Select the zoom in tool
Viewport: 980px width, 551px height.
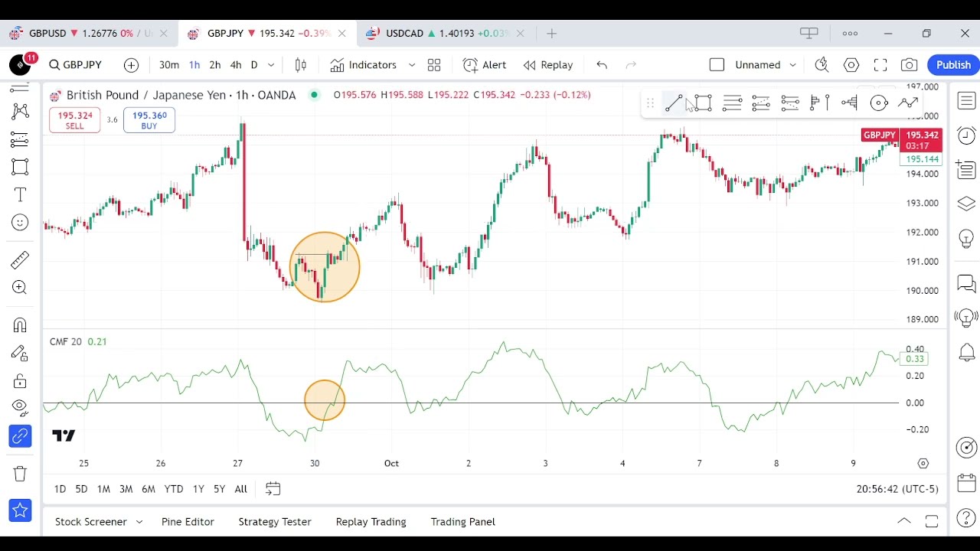click(20, 288)
